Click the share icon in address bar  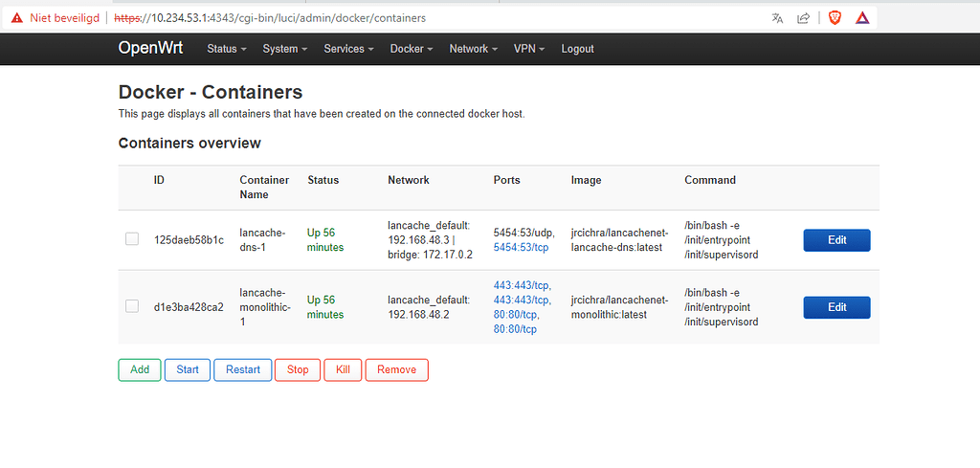[804, 17]
